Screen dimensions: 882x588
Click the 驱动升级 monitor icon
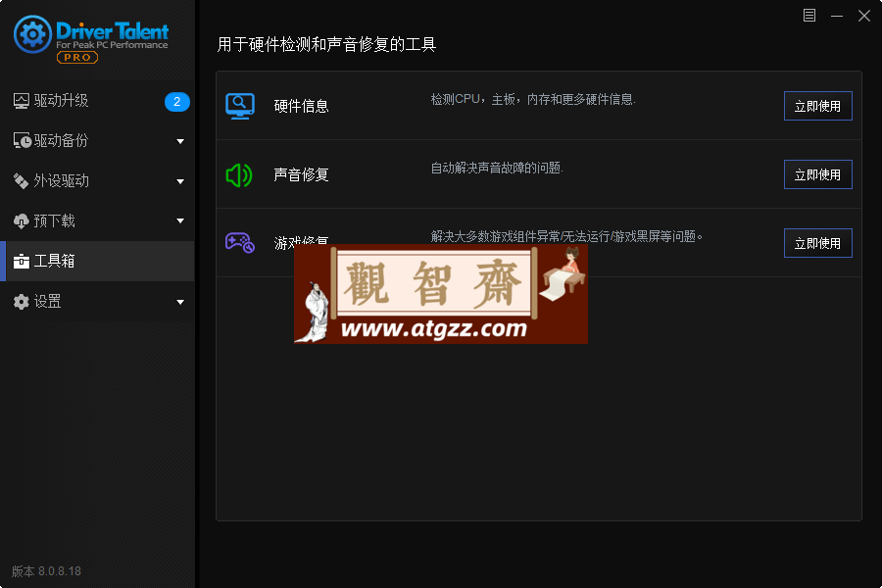(x=22, y=101)
